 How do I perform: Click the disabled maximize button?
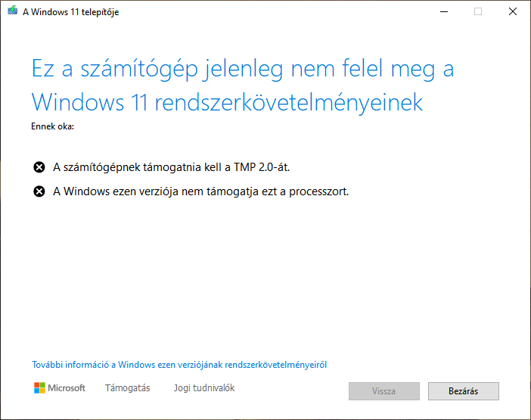[478, 11]
